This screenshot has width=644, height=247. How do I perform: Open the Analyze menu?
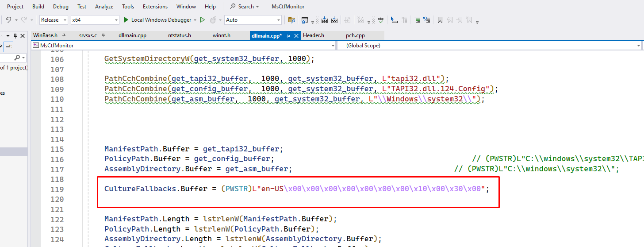click(x=104, y=7)
